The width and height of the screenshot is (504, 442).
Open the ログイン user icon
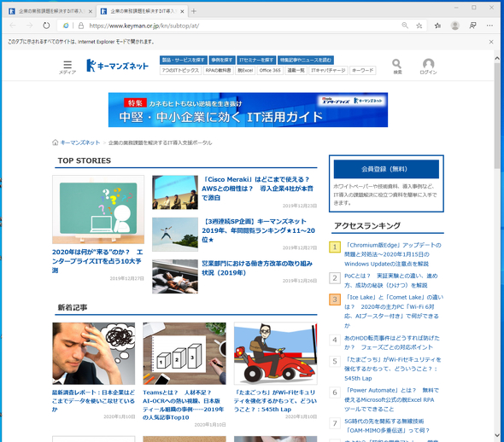[428, 67]
